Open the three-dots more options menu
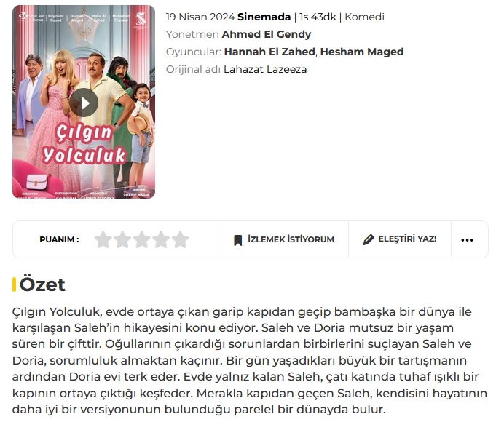 [x=467, y=240]
